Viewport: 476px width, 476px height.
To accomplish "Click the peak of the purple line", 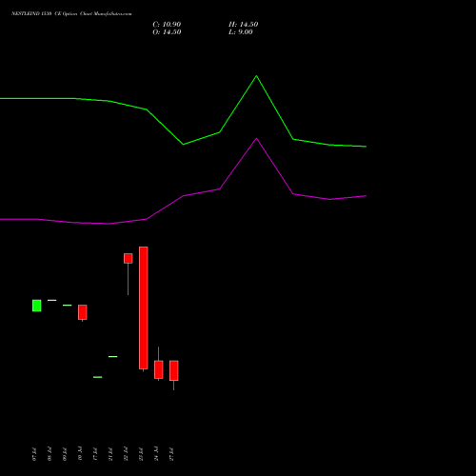I will (256, 138).
